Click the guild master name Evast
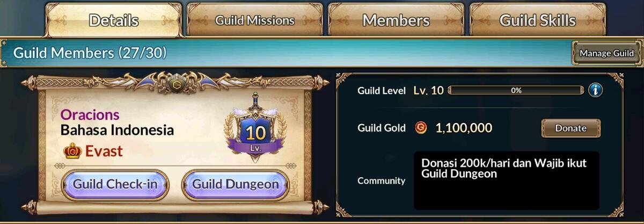 [104, 151]
